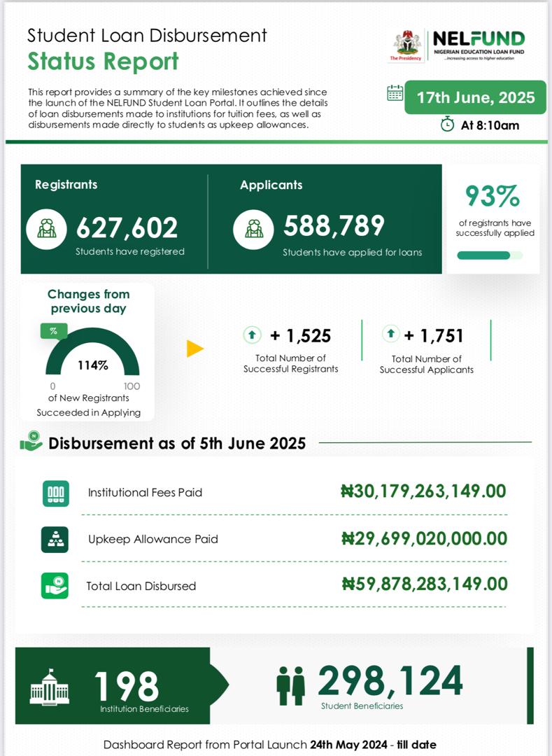The image size is (552, 756).
Task: Click the Total Loan Disbursed icon
Action: (55, 586)
